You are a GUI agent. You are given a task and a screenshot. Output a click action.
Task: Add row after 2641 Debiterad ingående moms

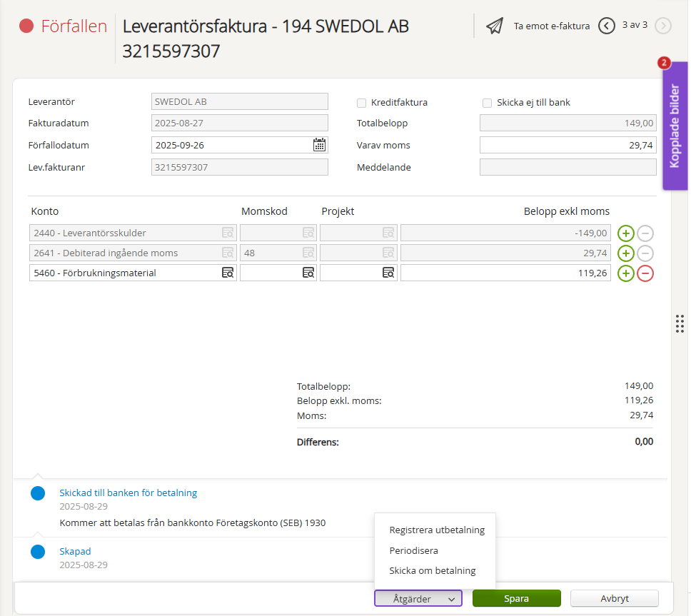point(625,253)
